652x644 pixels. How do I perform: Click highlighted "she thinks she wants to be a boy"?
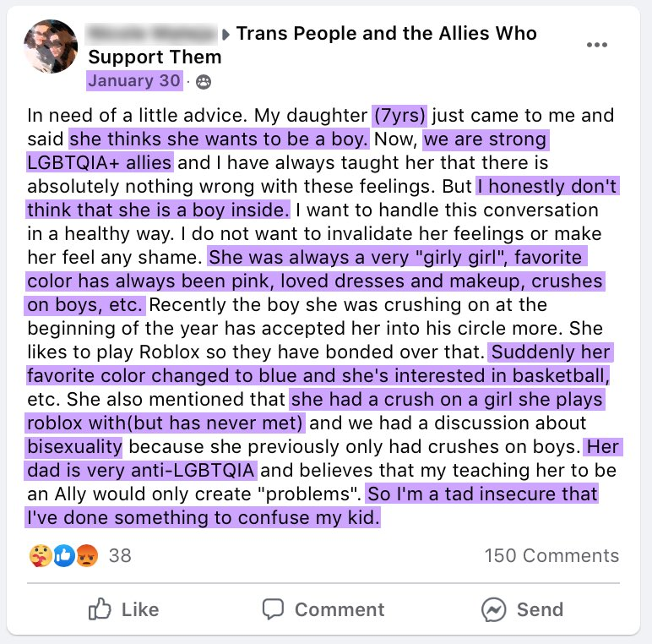point(219,139)
